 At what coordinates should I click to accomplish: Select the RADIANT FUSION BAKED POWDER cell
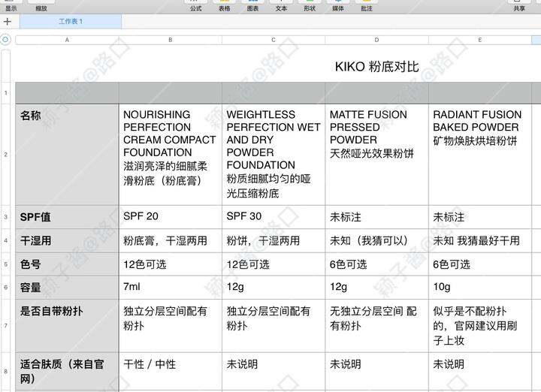point(480,155)
